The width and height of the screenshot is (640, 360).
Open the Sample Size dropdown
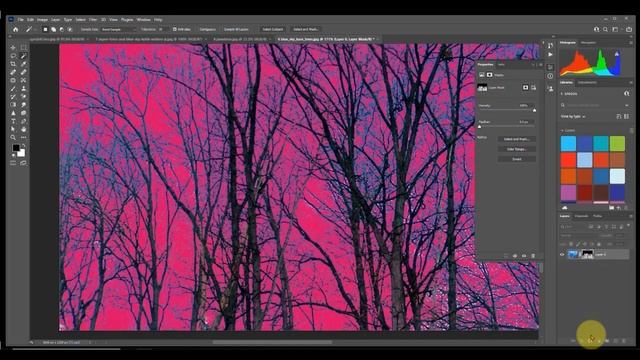(x=118, y=29)
